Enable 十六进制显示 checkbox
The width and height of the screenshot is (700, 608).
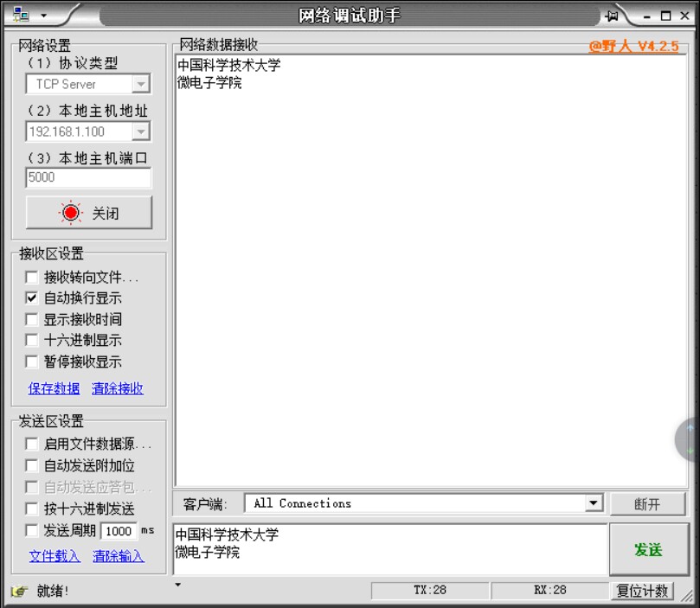tap(31, 341)
